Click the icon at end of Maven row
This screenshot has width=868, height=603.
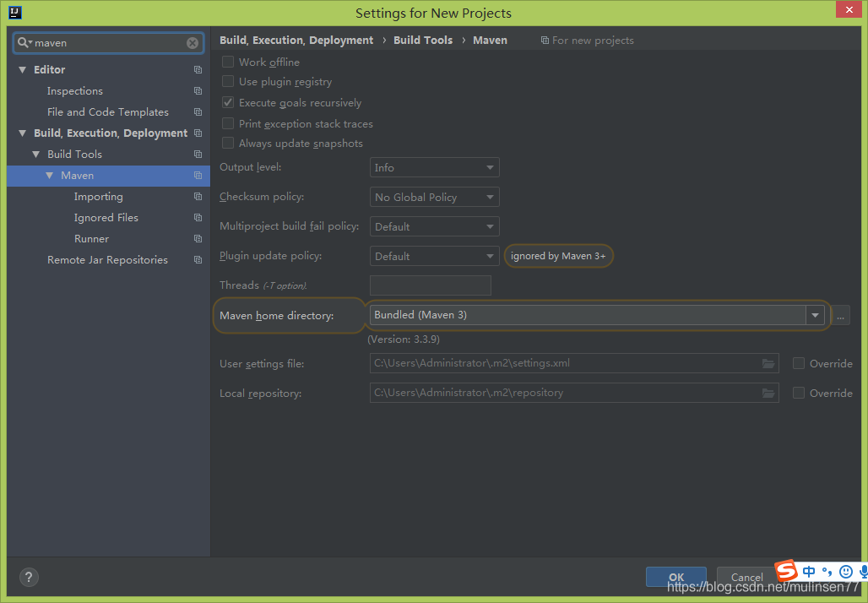coord(198,176)
